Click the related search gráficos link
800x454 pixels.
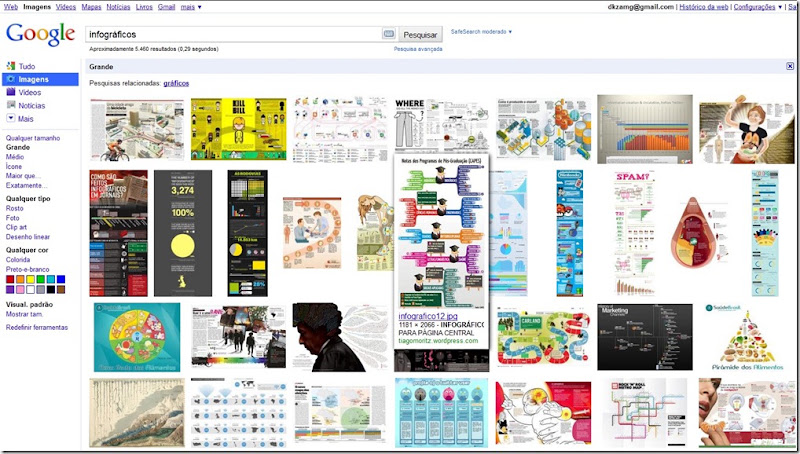point(176,83)
